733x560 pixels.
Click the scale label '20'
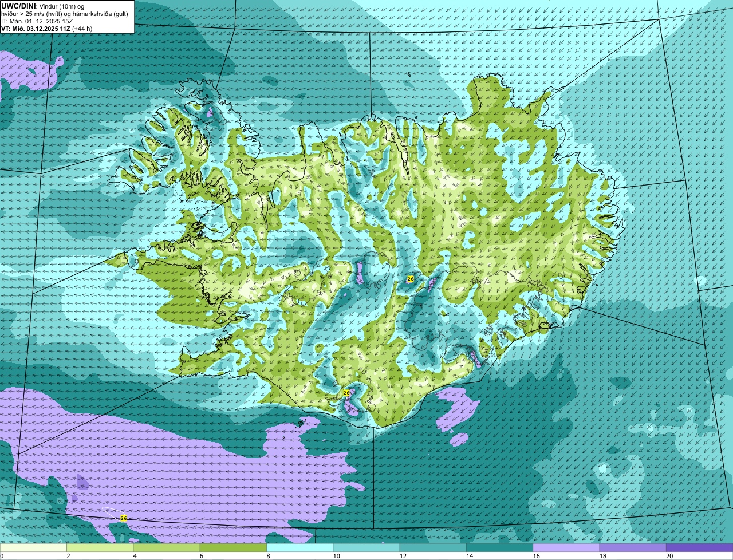coord(669,556)
